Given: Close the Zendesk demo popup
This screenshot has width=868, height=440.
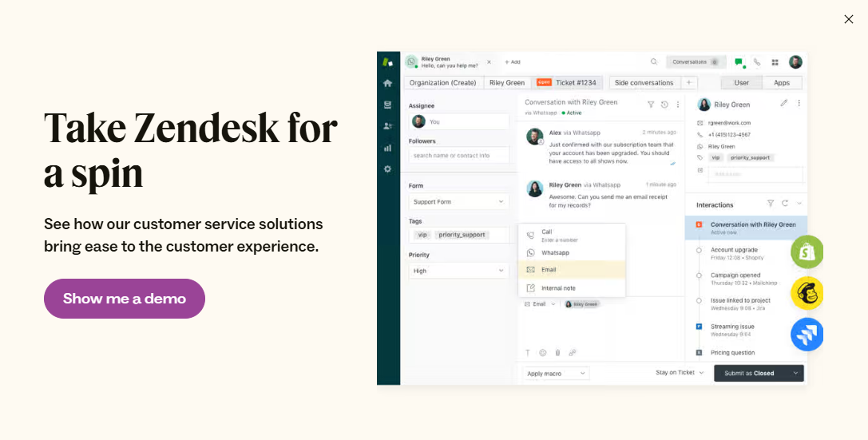Looking at the screenshot, I should [x=849, y=19].
